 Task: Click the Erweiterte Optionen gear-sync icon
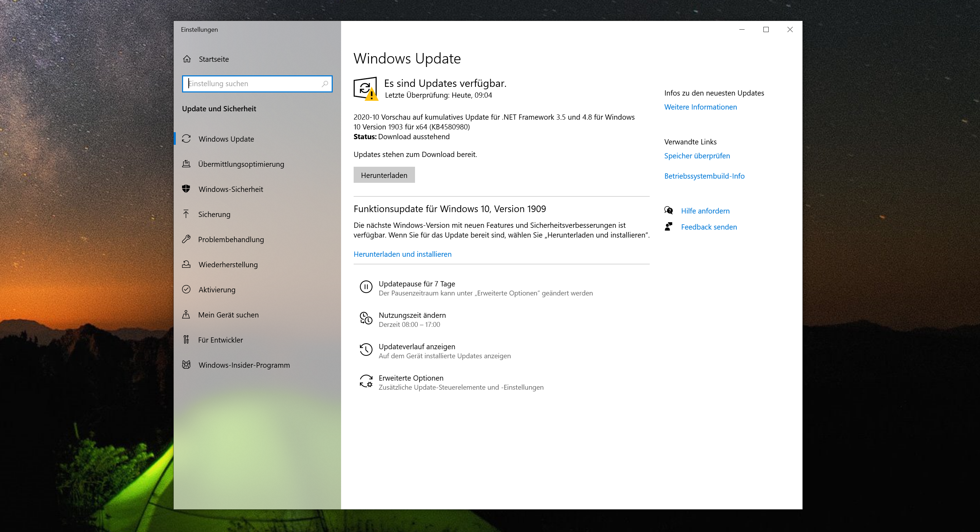click(x=366, y=381)
